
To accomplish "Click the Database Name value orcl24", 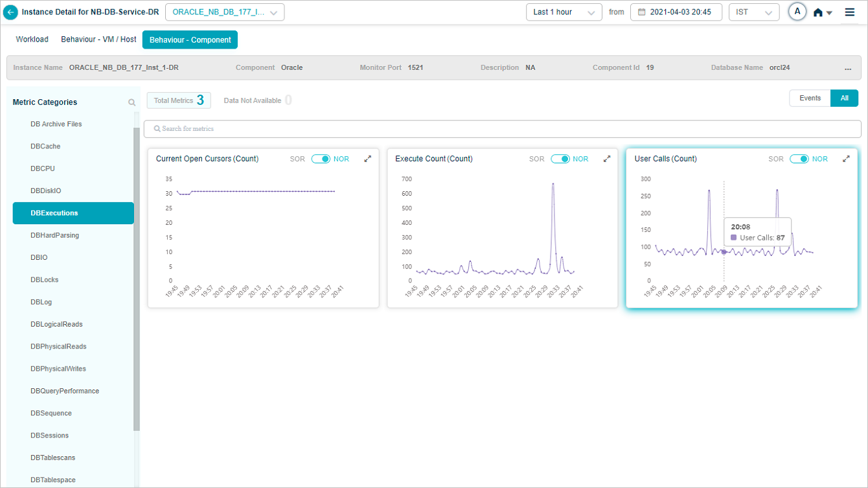I will [780, 68].
